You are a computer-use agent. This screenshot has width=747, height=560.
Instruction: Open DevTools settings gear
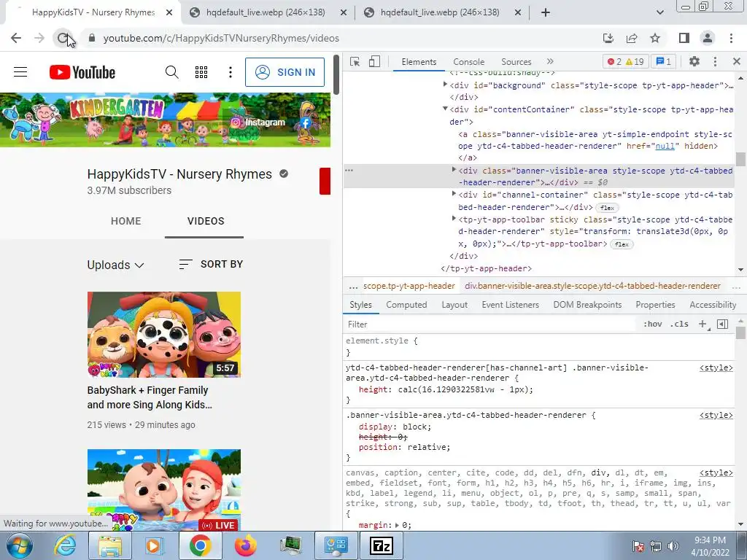[x=694, y=61]
